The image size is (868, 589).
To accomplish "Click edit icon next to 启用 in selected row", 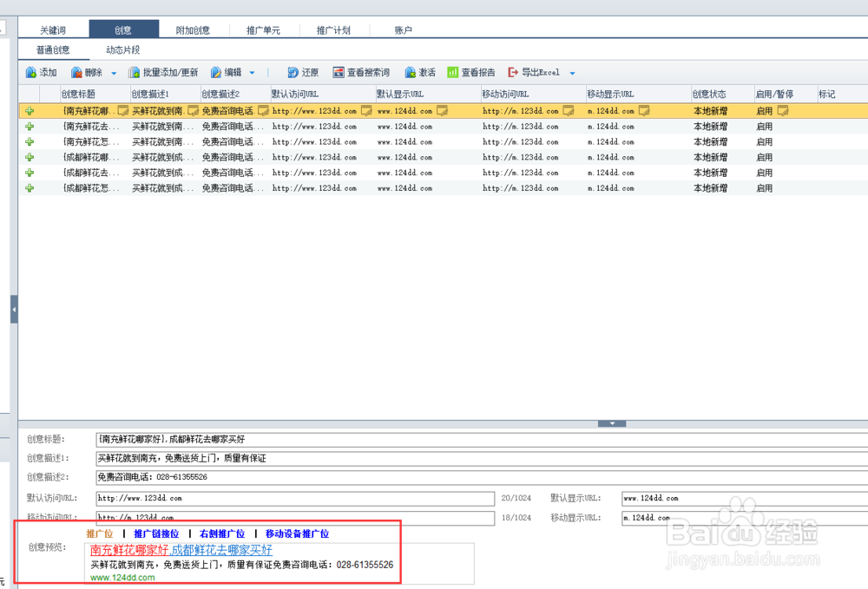I will click(783, 111).
